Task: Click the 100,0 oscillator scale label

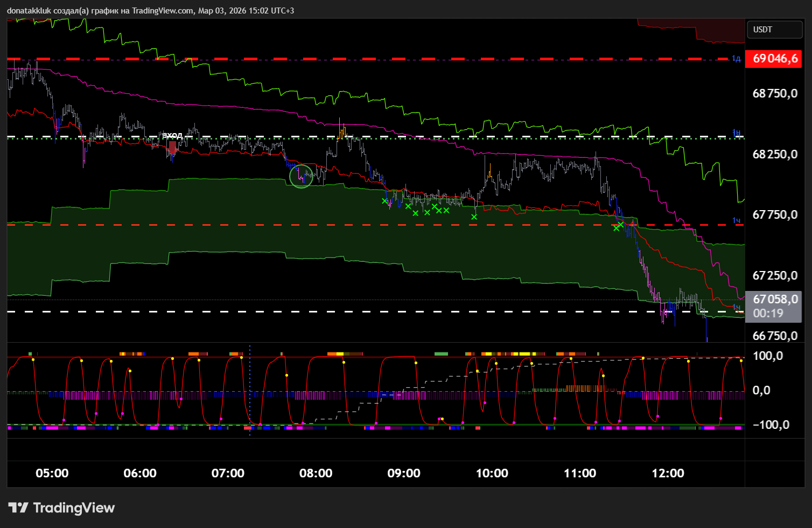Action: 768,356
